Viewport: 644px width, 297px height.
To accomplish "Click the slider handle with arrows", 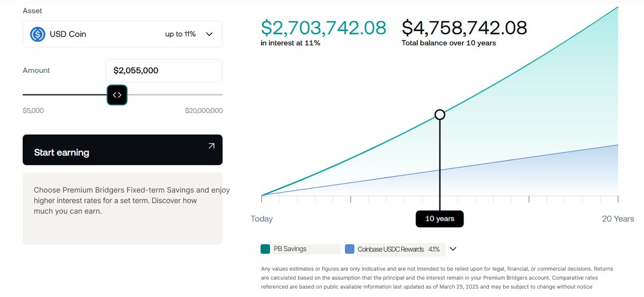I will 117,95.
